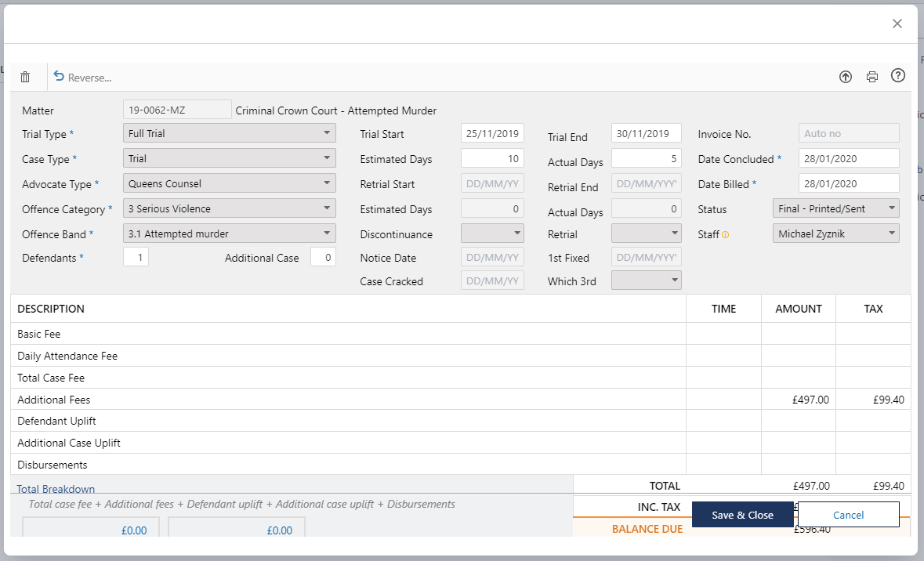Screen dimensions: 924x561
Task: Open the Offence Category dropdown
Action: coord(230,209)
